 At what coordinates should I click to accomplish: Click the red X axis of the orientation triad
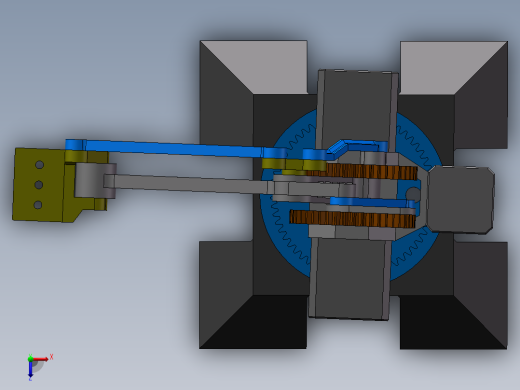pos(41,359)
